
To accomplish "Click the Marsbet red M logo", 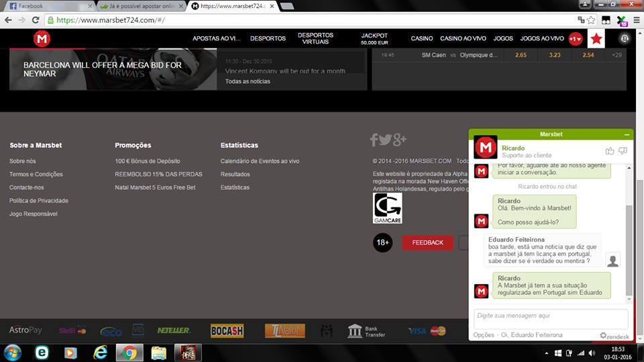I will point(42,39).
